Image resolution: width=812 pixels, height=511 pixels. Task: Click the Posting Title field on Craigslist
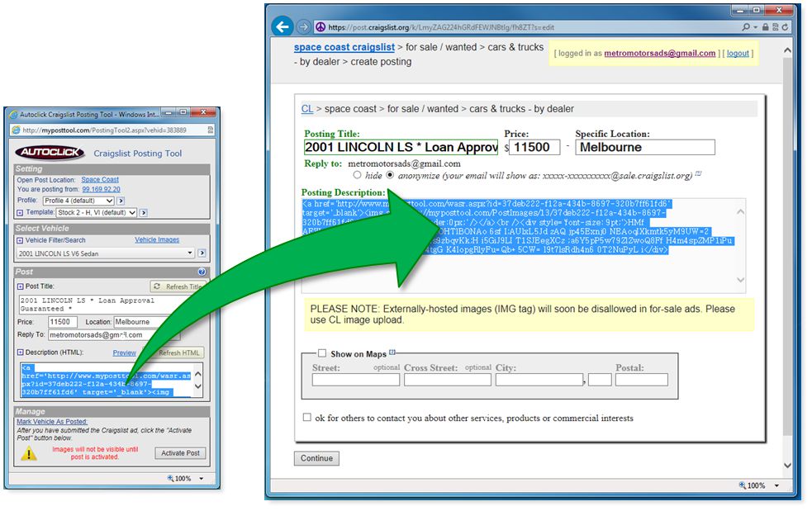pos(401,147)
